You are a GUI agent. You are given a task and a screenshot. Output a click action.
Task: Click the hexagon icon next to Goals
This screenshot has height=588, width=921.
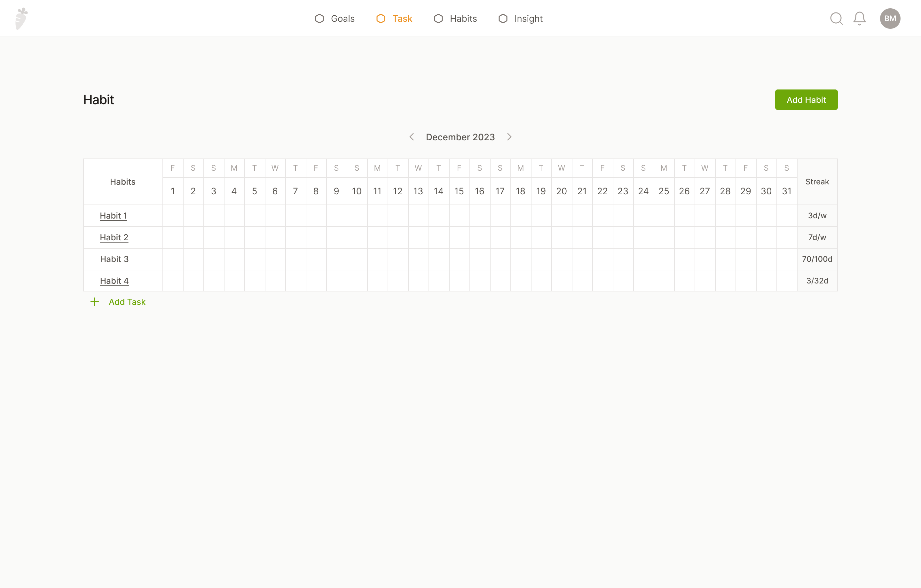(319, 18)
